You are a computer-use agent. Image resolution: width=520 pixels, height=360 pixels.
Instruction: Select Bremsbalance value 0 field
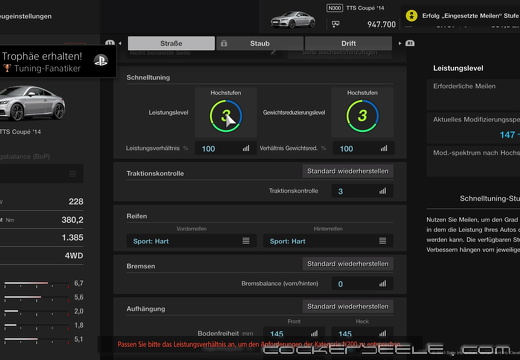(x=362, y=284)
